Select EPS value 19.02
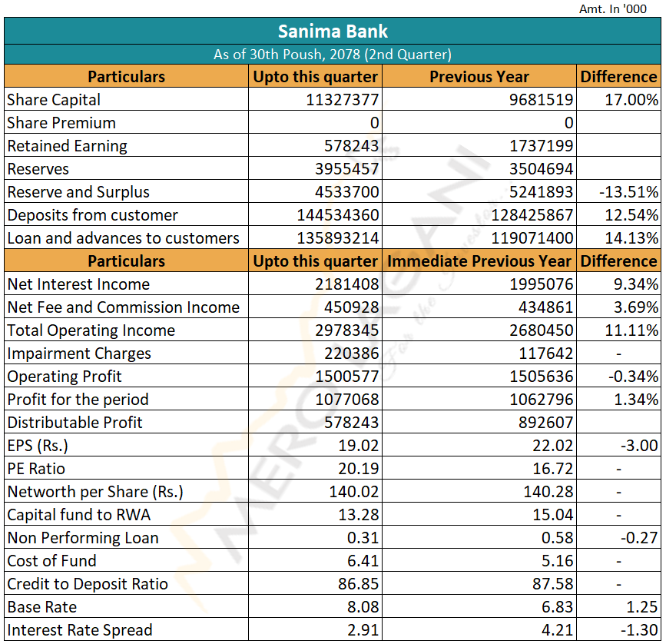Image resolution: width=666 pixels, height=644 pixels. pyautogui.click(x=359, y=446)
